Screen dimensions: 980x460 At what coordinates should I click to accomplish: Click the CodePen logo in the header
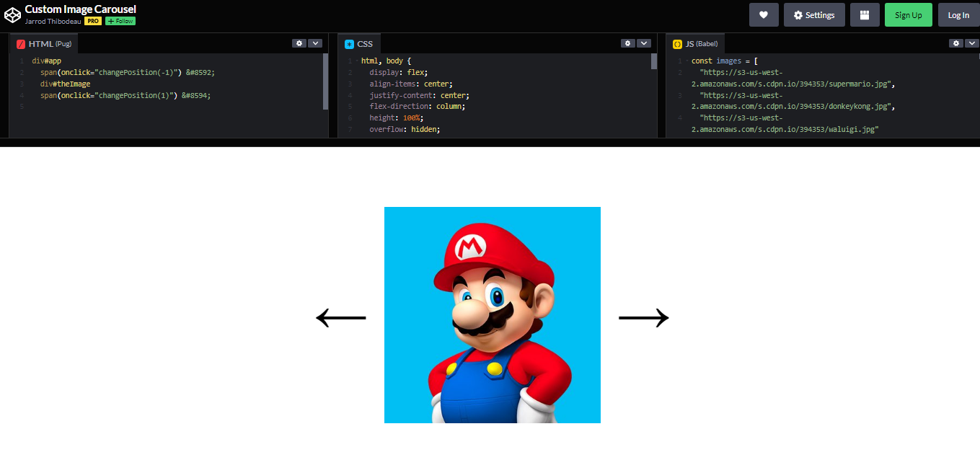pyautogui.click(x=12, y=14)
